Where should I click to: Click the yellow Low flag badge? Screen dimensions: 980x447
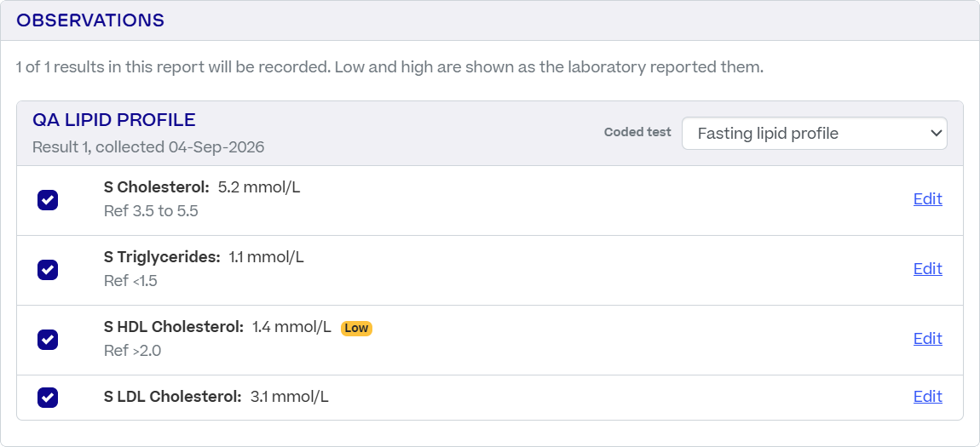click(x=356, y=329)
